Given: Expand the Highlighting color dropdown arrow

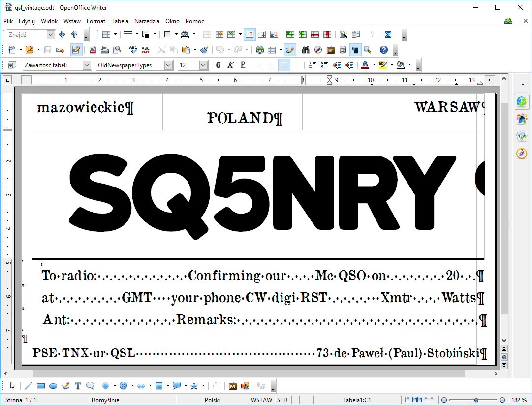Looking at the screenshot, I should tap(392, 65).
